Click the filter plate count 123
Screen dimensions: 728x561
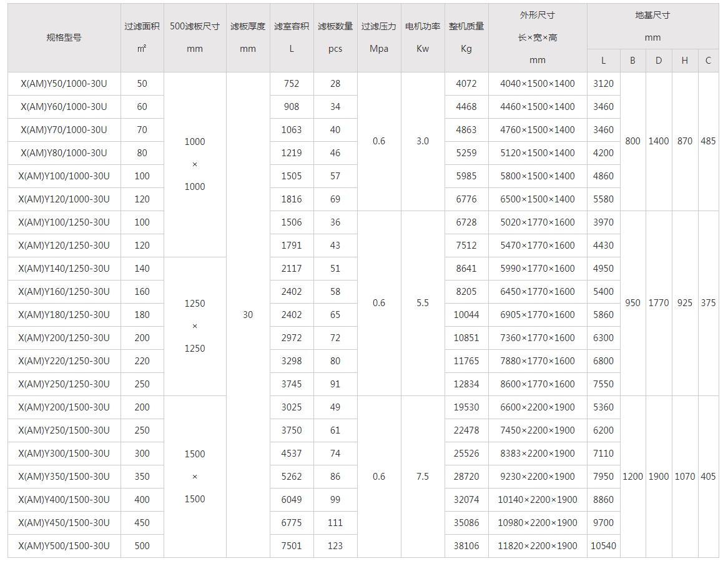[335, 546]
